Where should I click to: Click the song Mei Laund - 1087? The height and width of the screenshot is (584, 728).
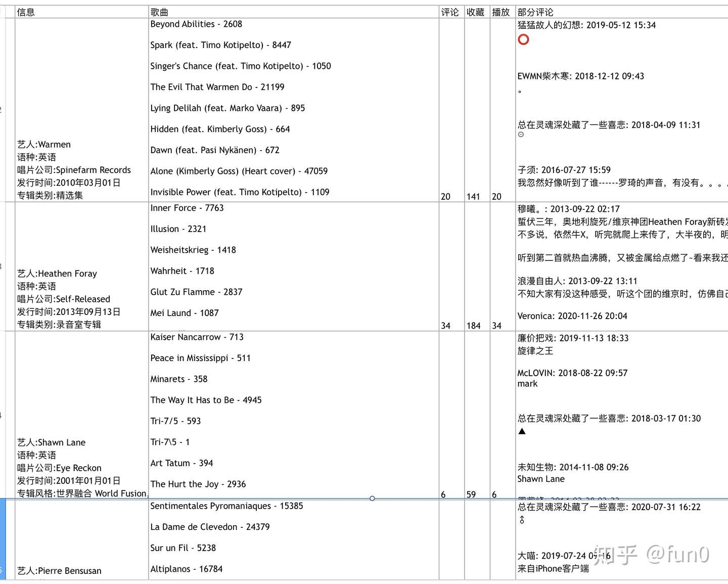185,313
